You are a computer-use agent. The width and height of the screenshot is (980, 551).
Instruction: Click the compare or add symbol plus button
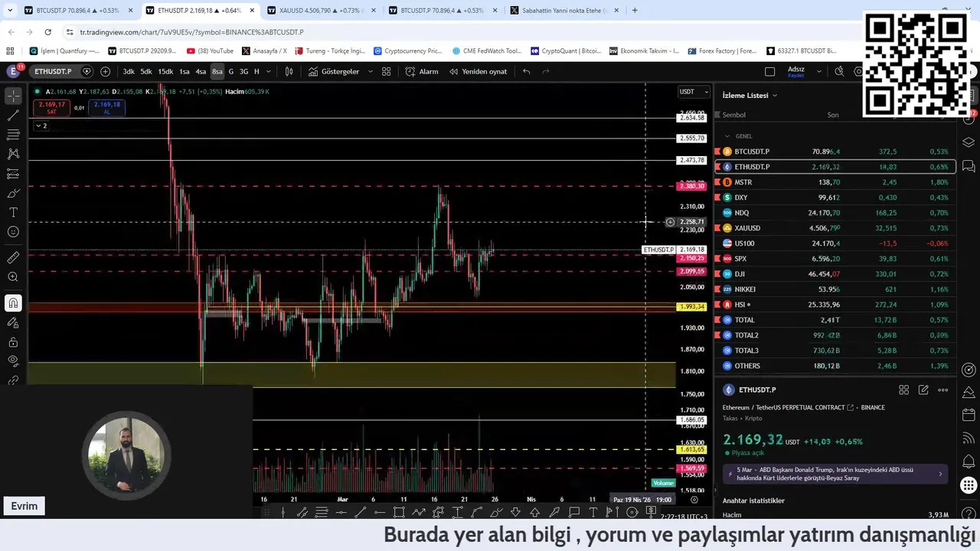point(105,71)
